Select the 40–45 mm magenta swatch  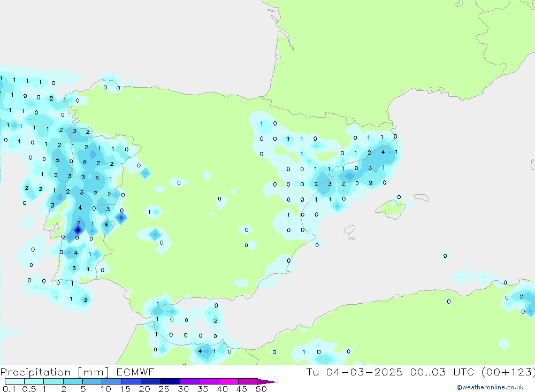[228, 381]
